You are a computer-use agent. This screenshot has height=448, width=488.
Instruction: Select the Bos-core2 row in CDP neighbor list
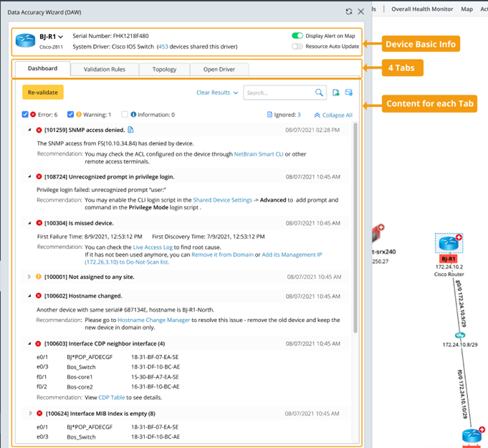108,387
